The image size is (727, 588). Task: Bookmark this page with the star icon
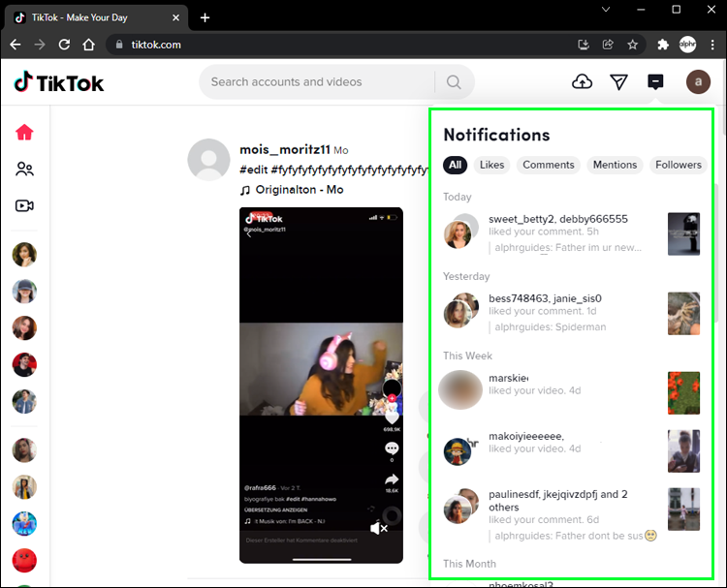[x=632, y=45]
